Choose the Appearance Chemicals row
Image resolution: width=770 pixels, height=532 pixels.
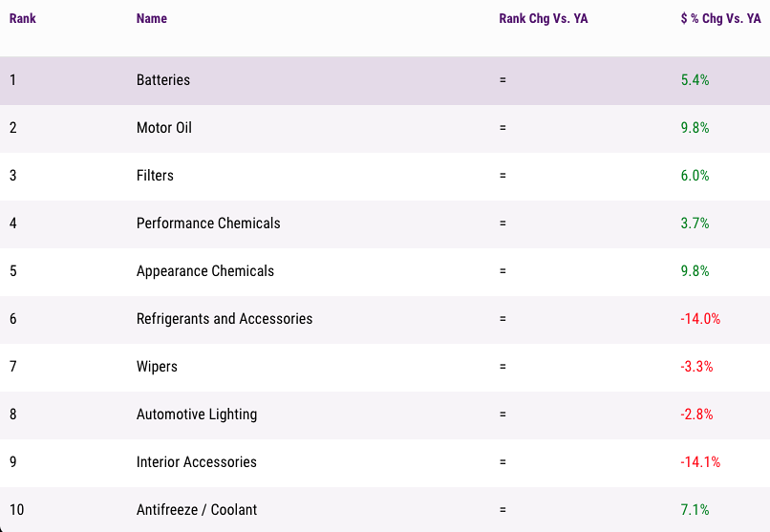click(x=385, y=272)
